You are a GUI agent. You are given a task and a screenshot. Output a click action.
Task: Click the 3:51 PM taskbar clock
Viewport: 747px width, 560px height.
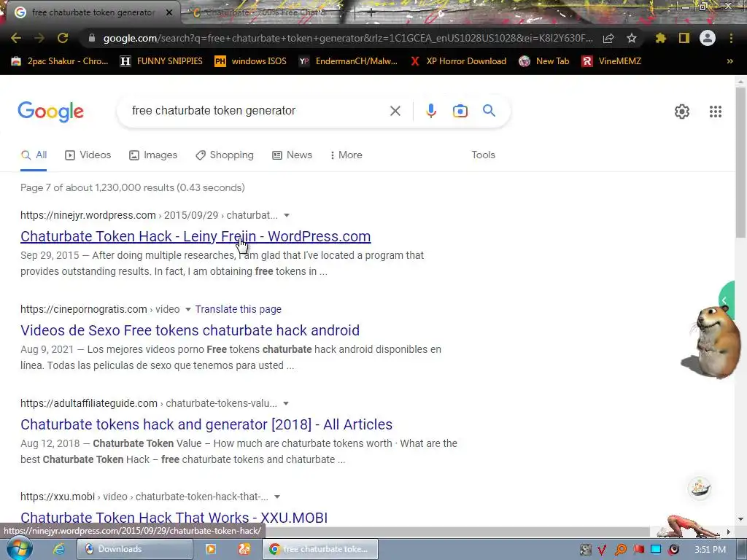pyautogui.click(x=711, y=550)
